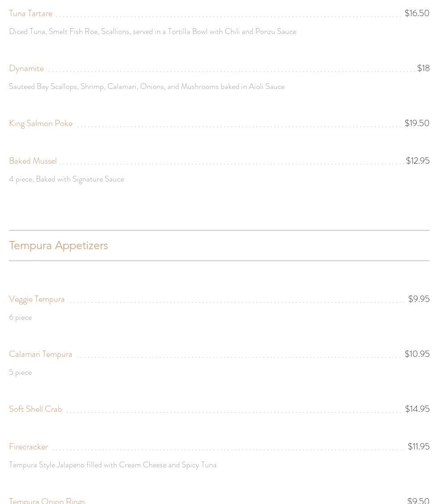Click the $12.95 Baked Mussel price
This screenshot has height=504, width=432.
point(418,161)
